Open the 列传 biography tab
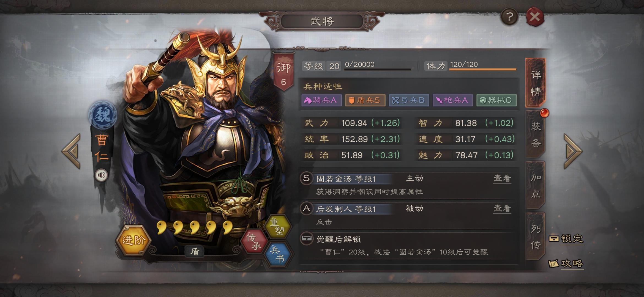644x297 pixels. click(536, 237)
